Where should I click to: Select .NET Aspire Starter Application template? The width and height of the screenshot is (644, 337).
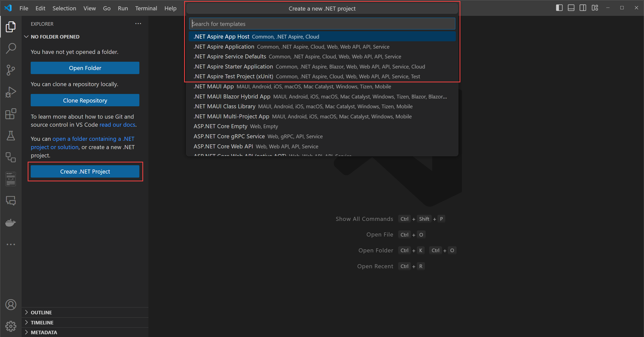tap(322, 67)
